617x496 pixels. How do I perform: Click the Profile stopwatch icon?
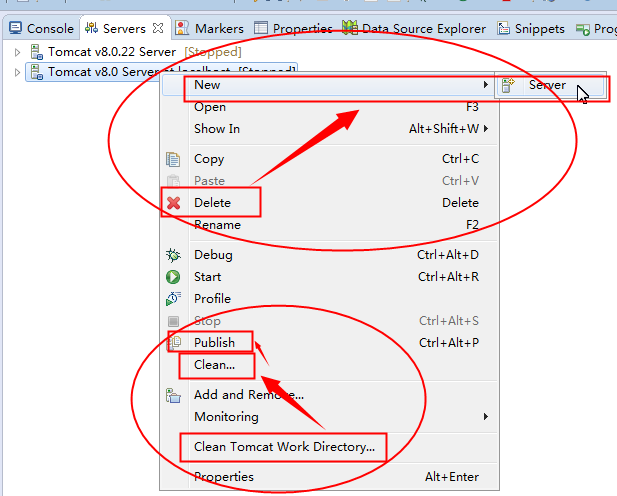174,299
